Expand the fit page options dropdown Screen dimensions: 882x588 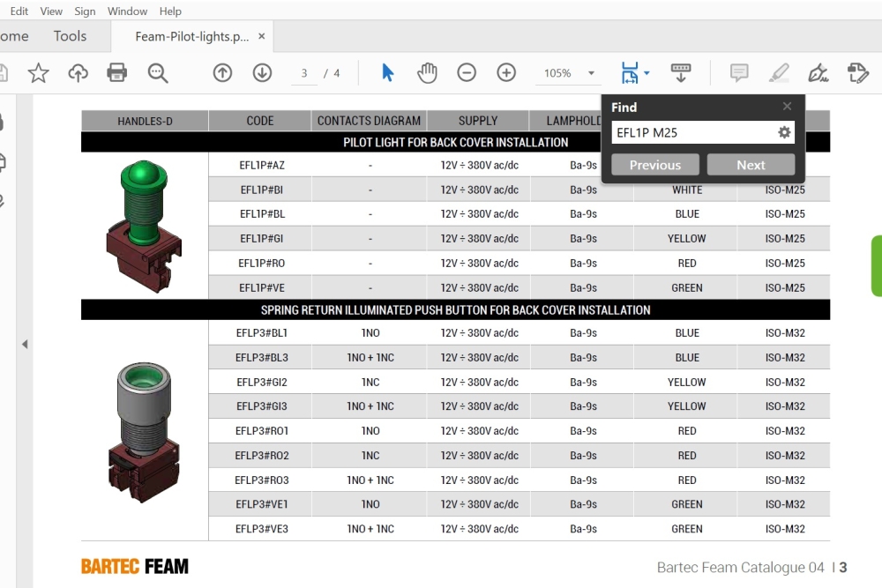pos(647,74)
